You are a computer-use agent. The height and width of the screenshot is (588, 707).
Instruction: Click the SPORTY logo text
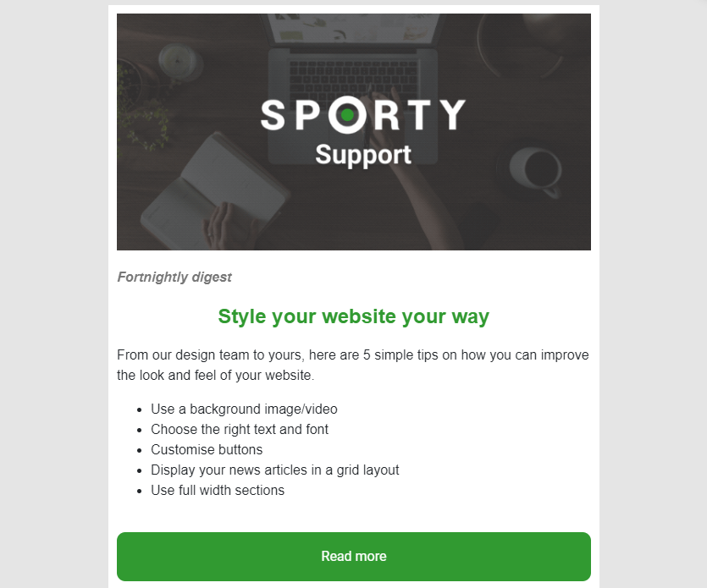[x=363, y=115]
